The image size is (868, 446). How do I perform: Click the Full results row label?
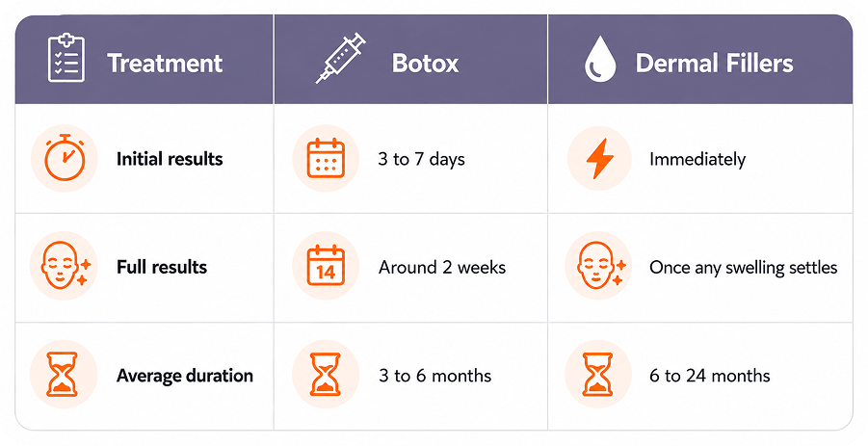coord(162,267)
